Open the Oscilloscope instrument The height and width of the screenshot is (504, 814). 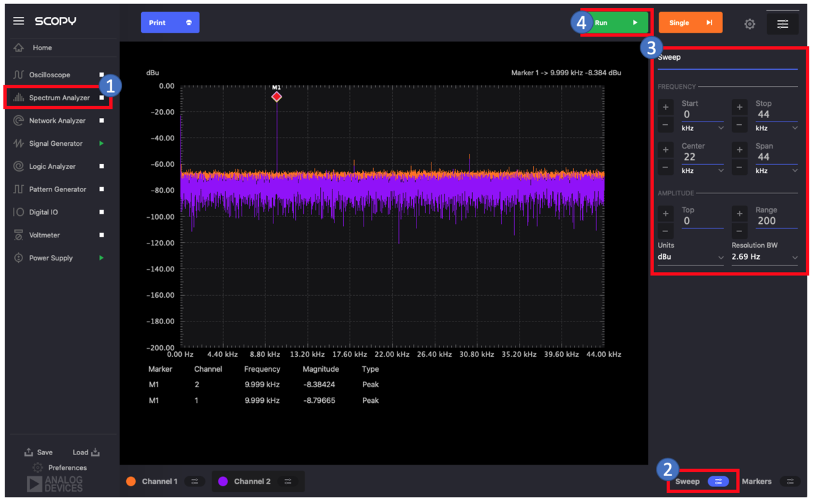(x=50, y=75)
